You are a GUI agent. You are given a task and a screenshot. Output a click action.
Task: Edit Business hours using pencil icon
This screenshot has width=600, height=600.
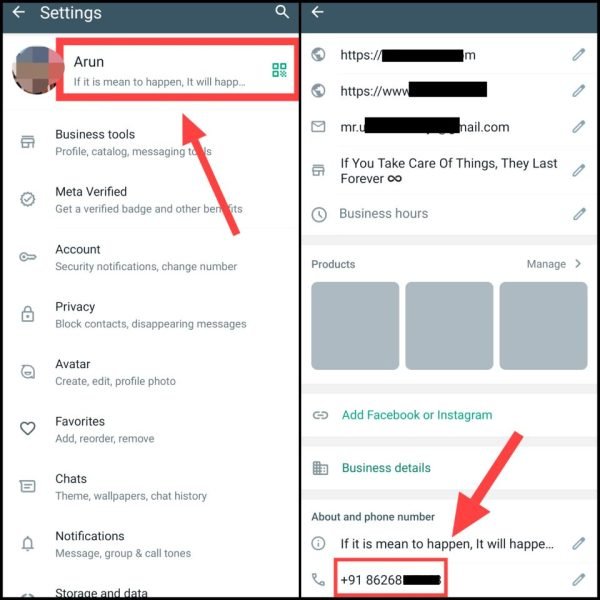click(x=579, y=214)
